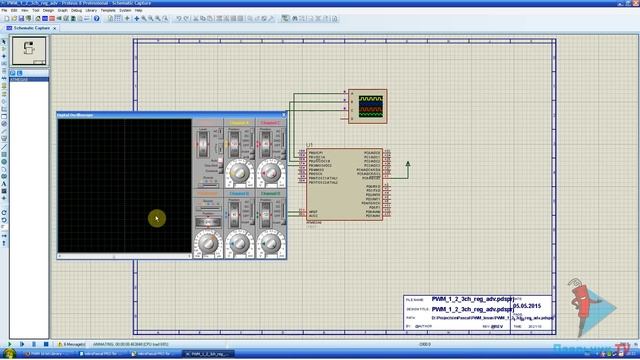Close the Schematic Capture tab
The height and width of the screenshot is (360, 640).
point(54,28)
